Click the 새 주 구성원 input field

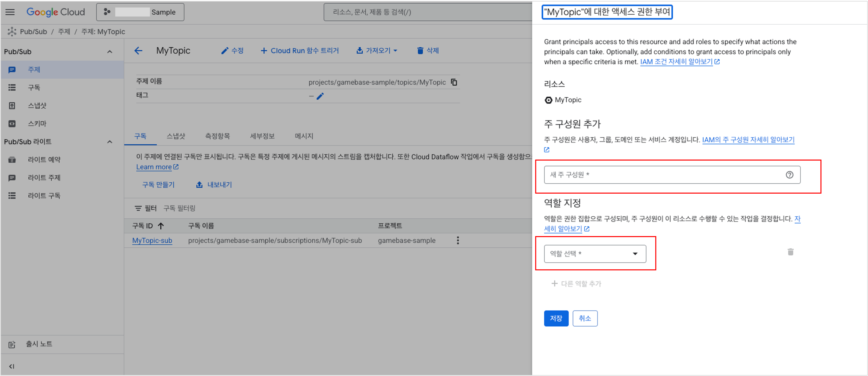coord(671,175)
